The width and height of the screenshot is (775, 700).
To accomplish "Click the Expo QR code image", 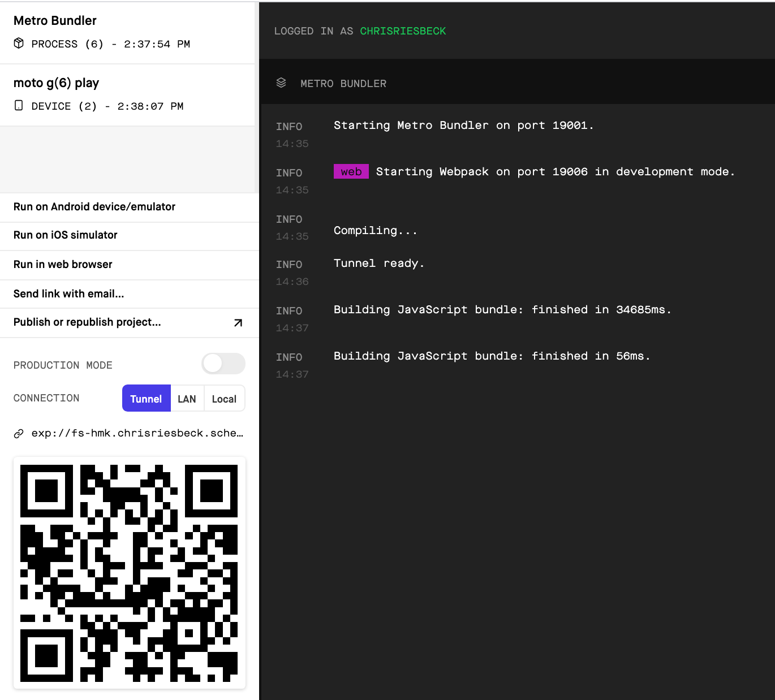I will pyautogui.click(x=130, y=573).
